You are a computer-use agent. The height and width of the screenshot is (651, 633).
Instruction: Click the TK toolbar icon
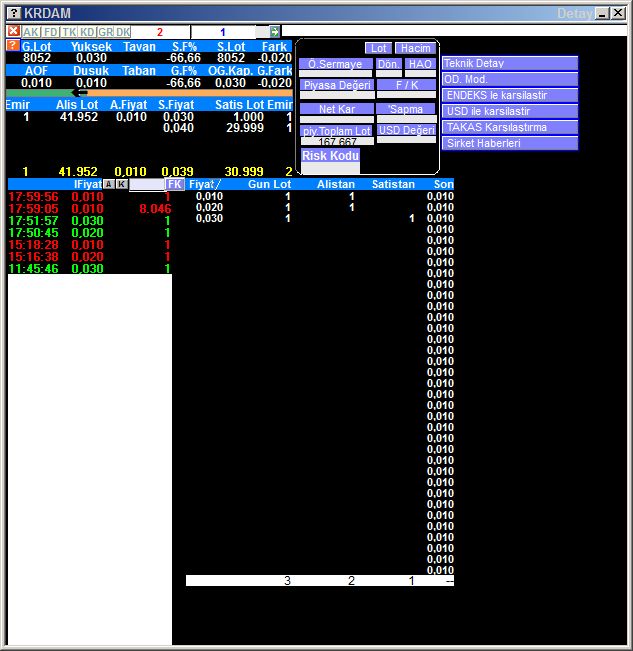69,32
